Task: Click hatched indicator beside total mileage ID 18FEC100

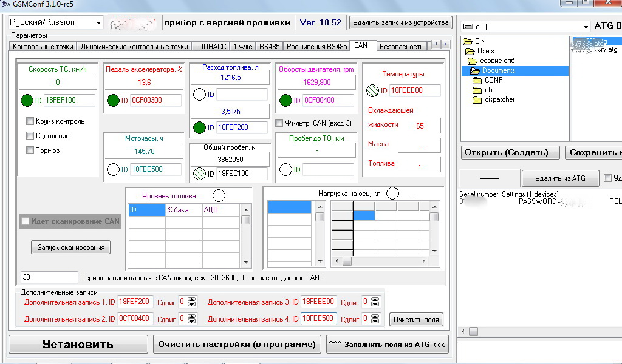Action: click(199, 174)
